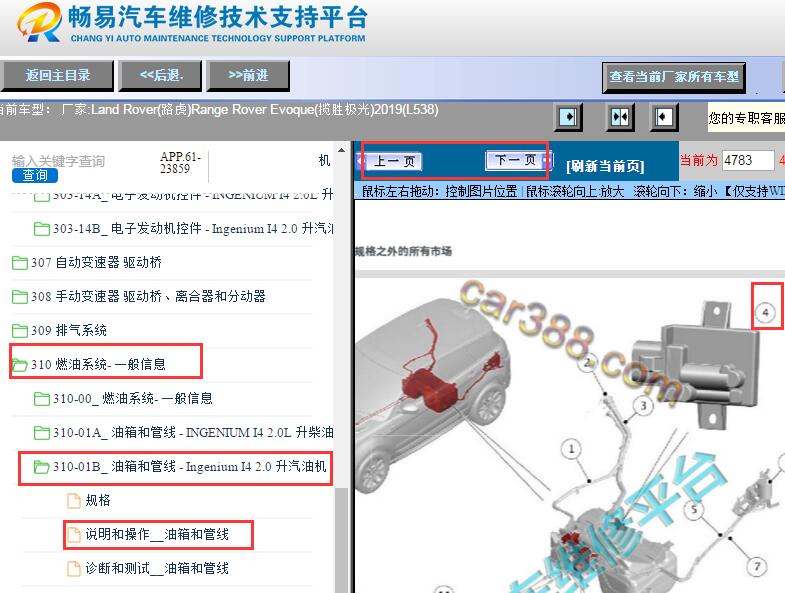The image size is (785, 593).
Task: Open folder icon for 308 手动变速器
Action: tap(20, 296)
